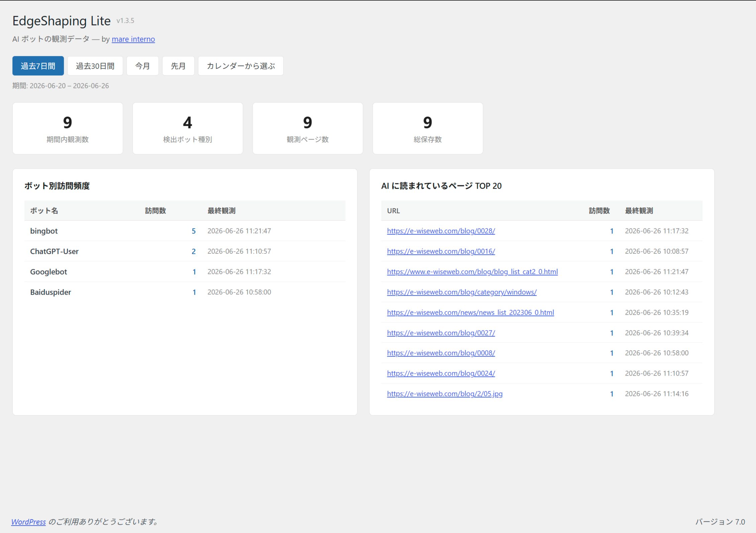Open カレンダーから選ぶ date picker
Image resolution: width=756 pixels, height=533 pixels.
(x=241, y=66)
